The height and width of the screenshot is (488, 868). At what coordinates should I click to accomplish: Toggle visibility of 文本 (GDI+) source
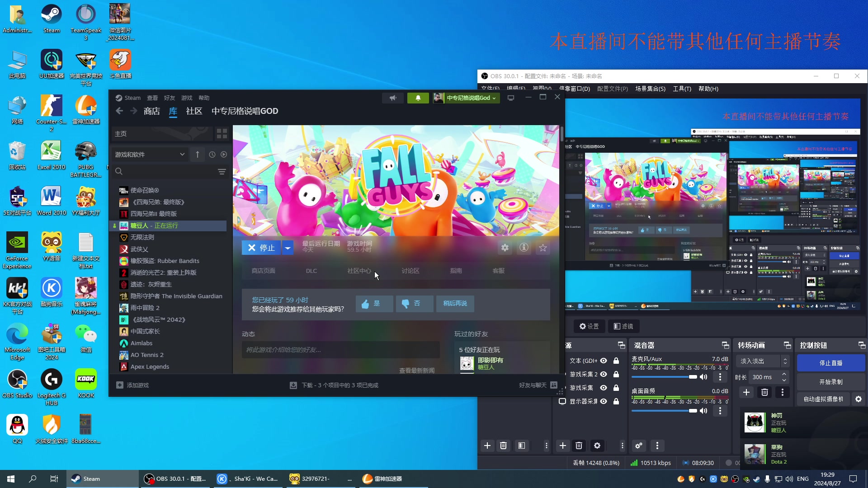603,361
